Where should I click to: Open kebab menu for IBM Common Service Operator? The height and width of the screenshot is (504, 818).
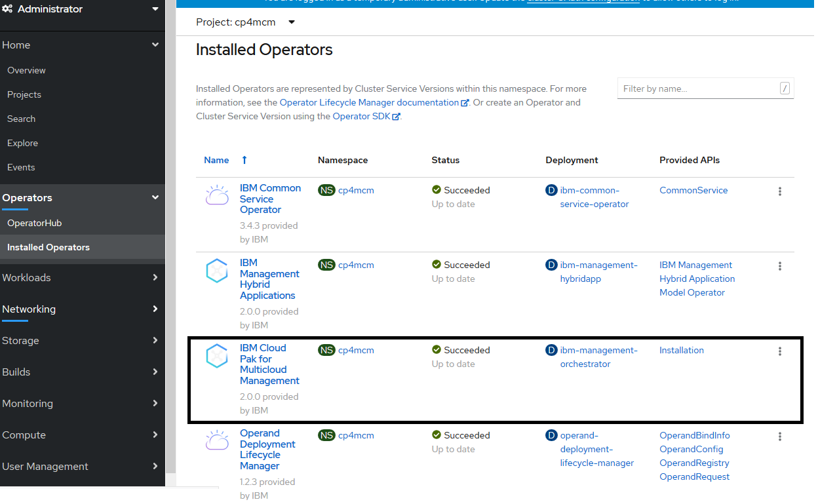click(x=779, y=191)
